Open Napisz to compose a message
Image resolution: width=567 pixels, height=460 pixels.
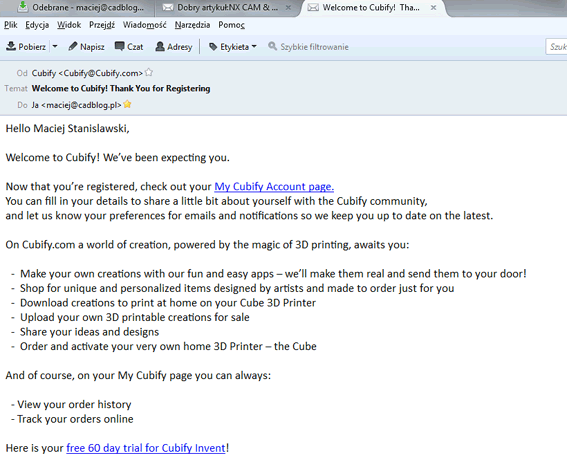click(86, 47)
